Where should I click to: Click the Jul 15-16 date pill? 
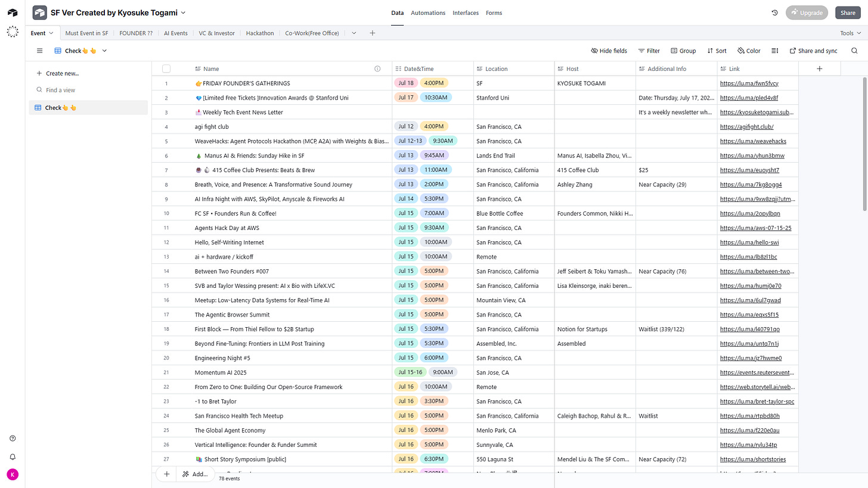coord(410,372)
